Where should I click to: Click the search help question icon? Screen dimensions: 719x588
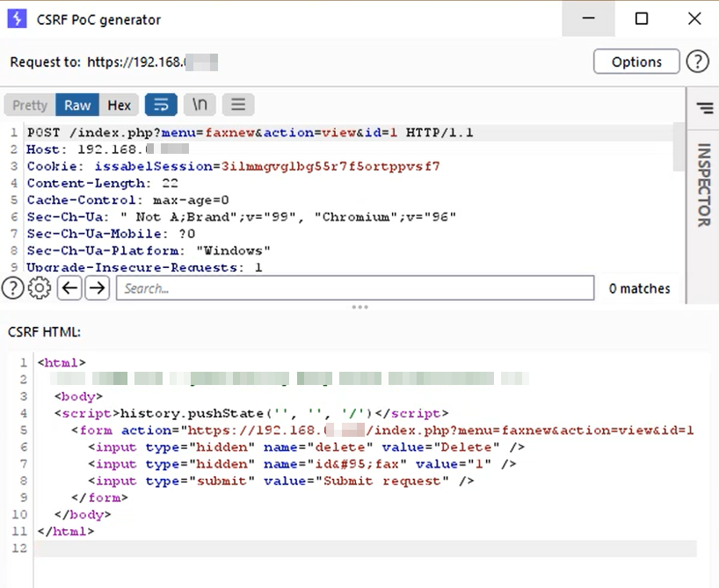13,288
